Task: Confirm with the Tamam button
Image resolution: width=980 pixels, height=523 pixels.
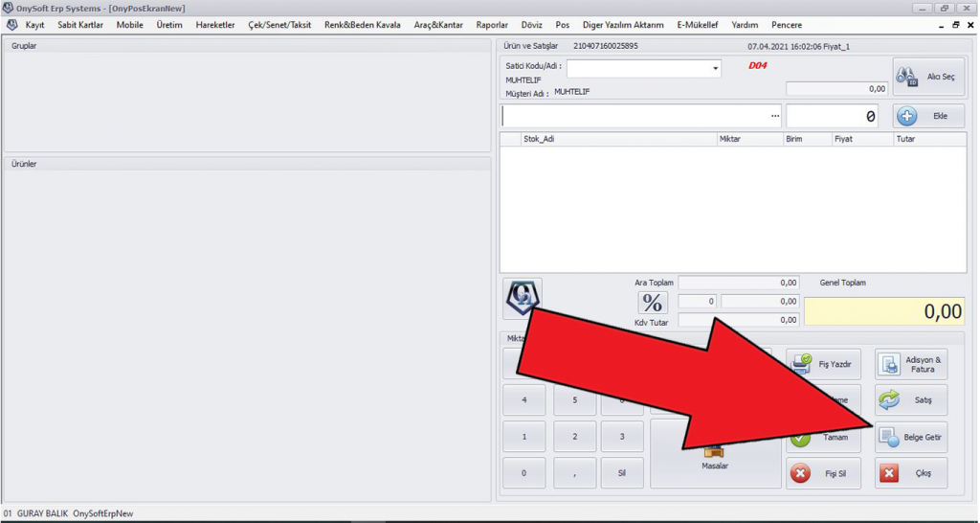Action: tap(823, 438)
